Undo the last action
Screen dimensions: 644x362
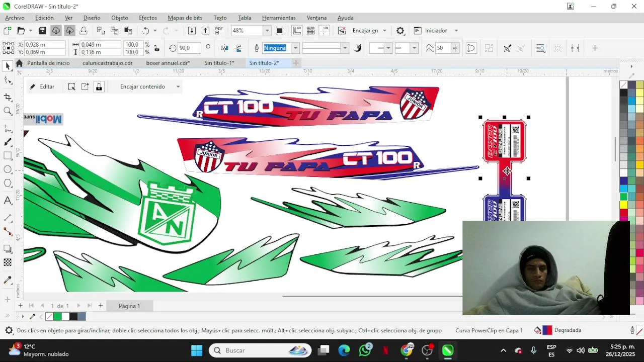coord(145,31)
